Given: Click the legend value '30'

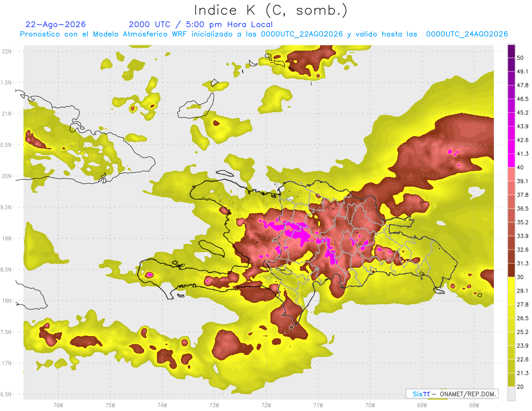Looking at the screenshot, I should pyautogui.click(x=520, y=277).
